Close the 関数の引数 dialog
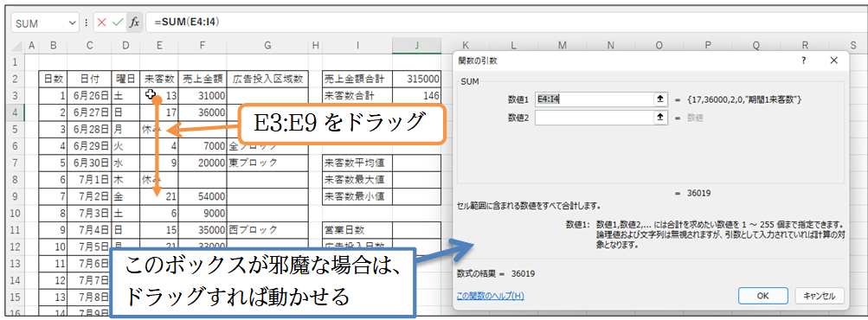This screenshot has height=320, width=868. click(x=833, y=61)
